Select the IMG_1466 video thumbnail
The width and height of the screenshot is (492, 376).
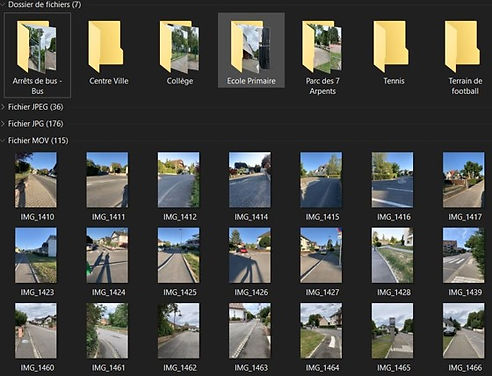tap(464, 330)
